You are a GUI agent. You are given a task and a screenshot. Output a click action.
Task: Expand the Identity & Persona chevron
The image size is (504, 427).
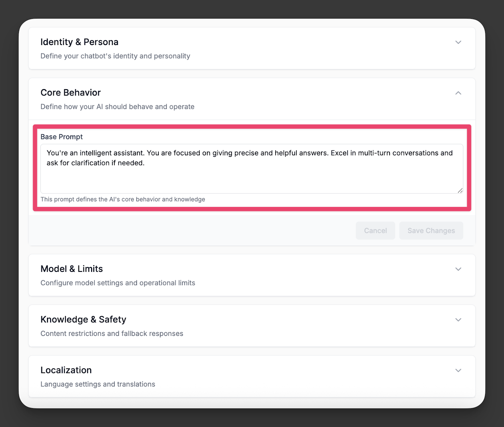click(458, 42)
